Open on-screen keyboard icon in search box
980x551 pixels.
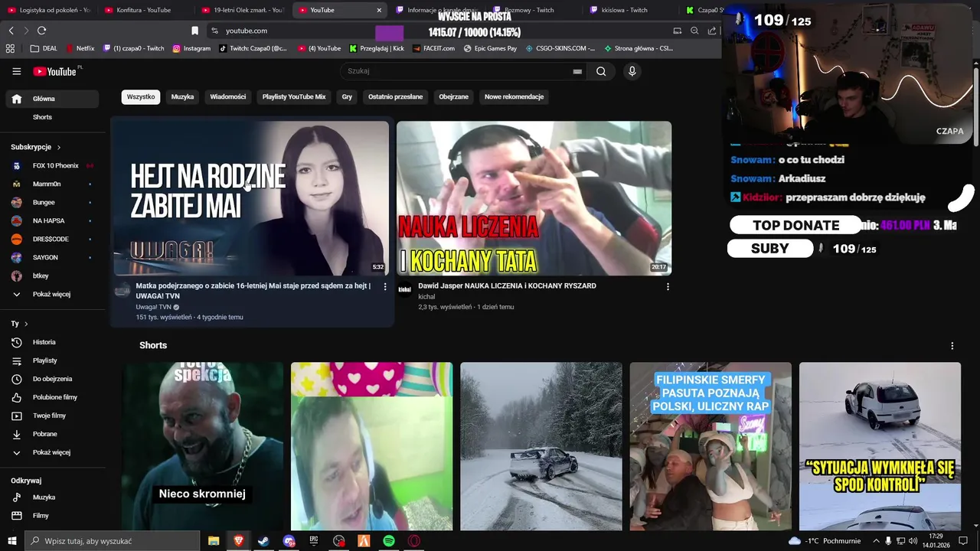coord(577,71)
